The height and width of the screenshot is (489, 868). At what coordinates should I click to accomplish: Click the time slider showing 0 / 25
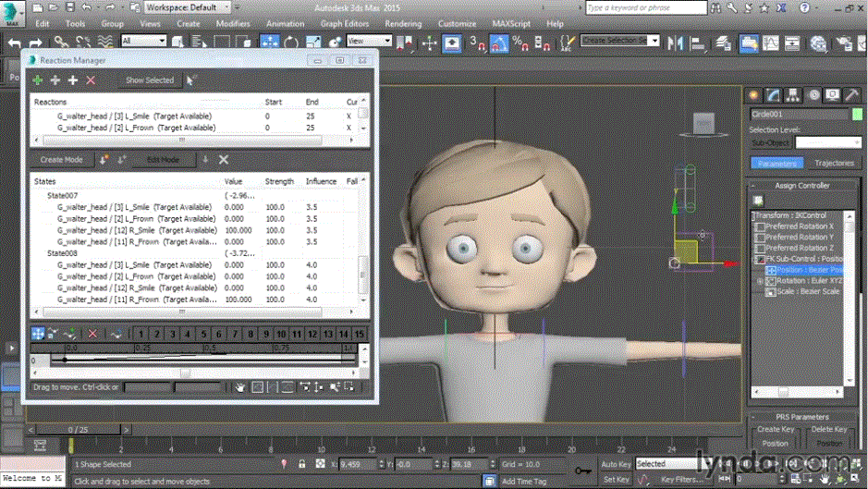(x=78, y=429)
